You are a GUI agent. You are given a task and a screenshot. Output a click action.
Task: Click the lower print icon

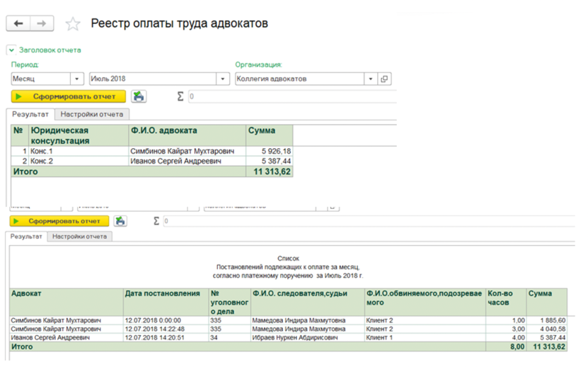(x=120, y=221)
